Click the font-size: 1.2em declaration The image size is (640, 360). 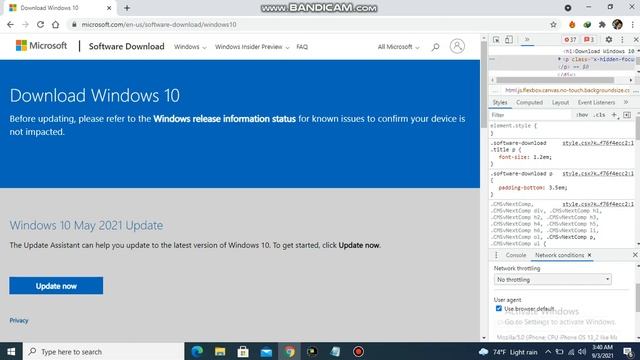(x=525, y=157)
